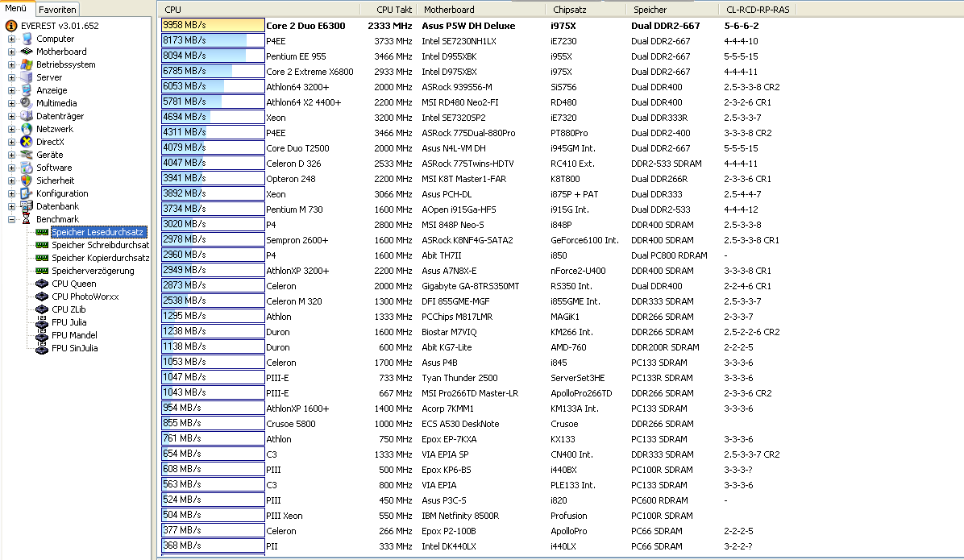The image size is (964, 560).
Task: Click the Geräte devices icon
Action: click(x=27, y=155)
